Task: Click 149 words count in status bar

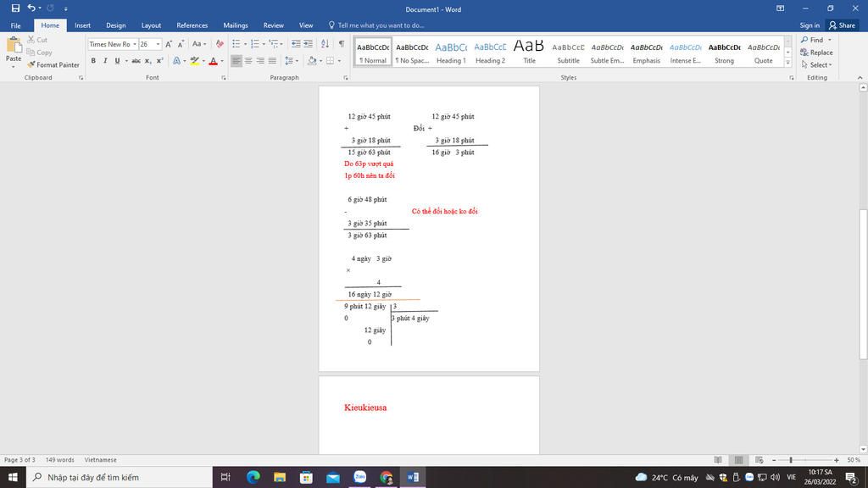Action: [x=60, y=460]
